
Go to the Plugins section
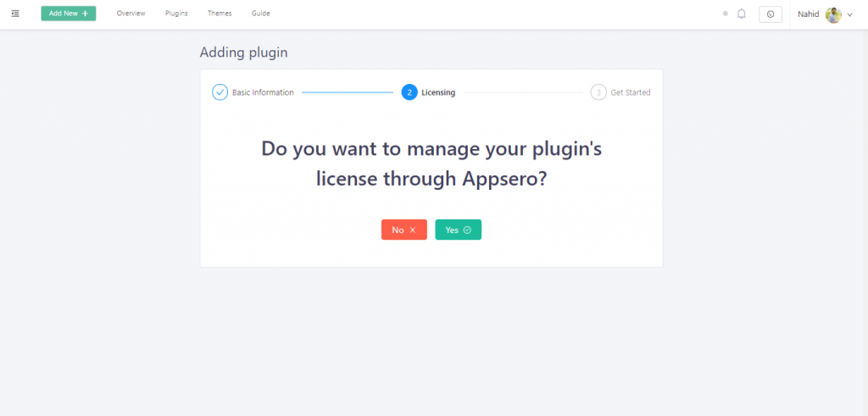coord(176,14)
